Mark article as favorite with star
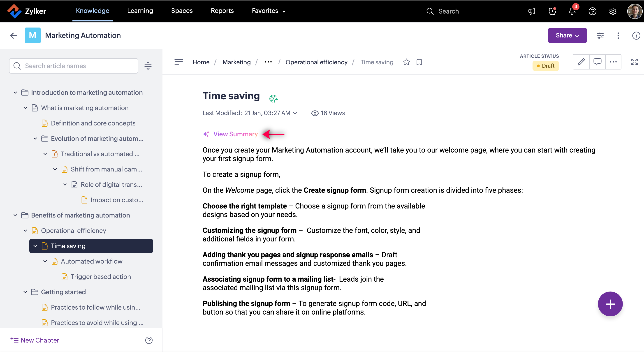644x352 pixels. point(406,62)
